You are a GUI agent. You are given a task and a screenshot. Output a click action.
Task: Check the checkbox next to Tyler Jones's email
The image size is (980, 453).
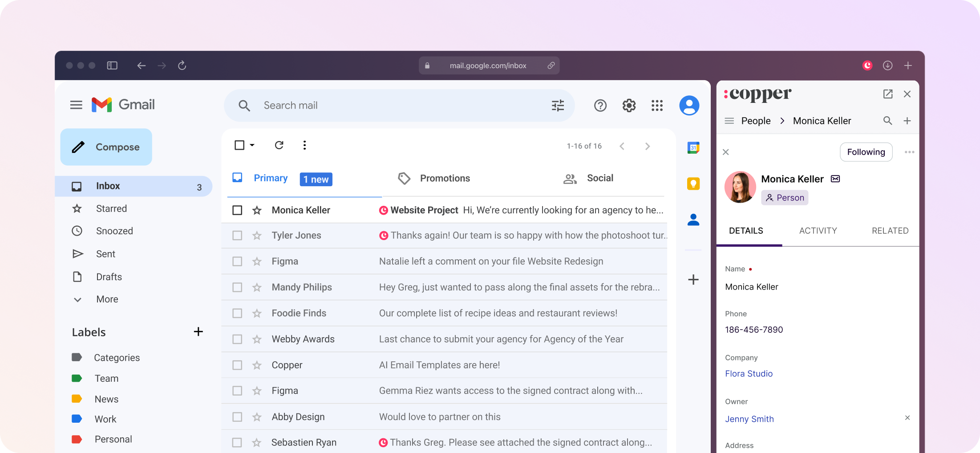coord(237,235)
